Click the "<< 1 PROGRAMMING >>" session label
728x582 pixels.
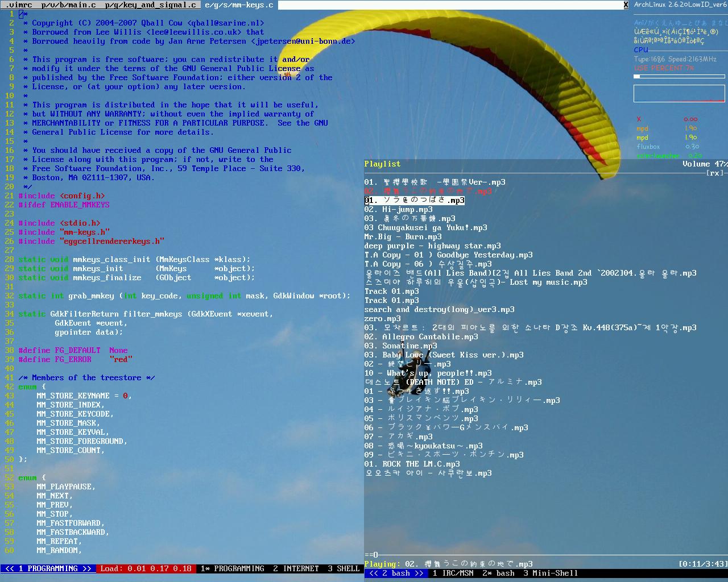48,568
